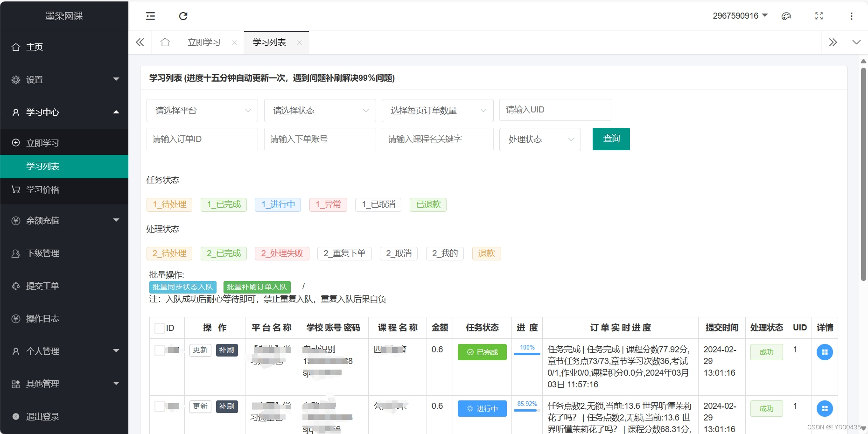
Task: Click the home icon next to the tabs
Action: [165, 42]
